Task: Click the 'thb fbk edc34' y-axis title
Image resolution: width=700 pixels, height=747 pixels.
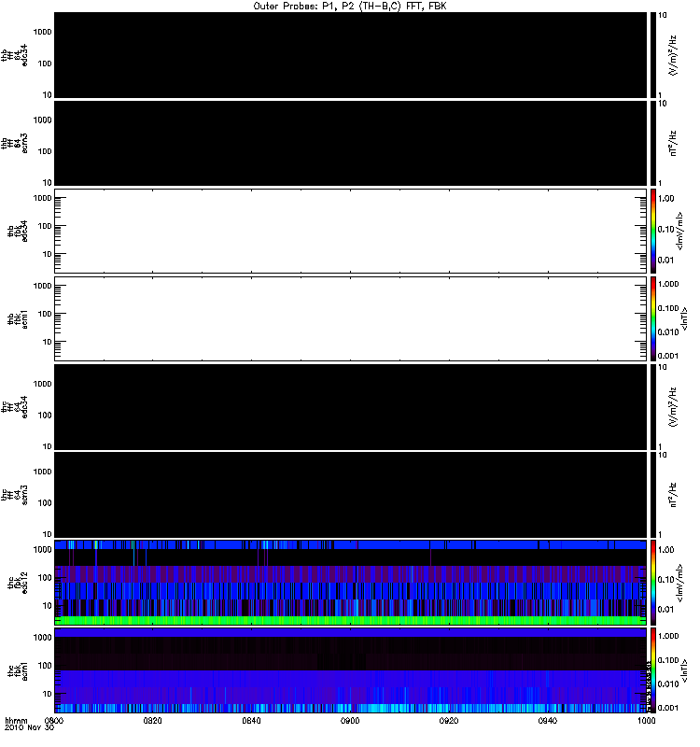Action: pyautogui.click(x=18, y=231)
